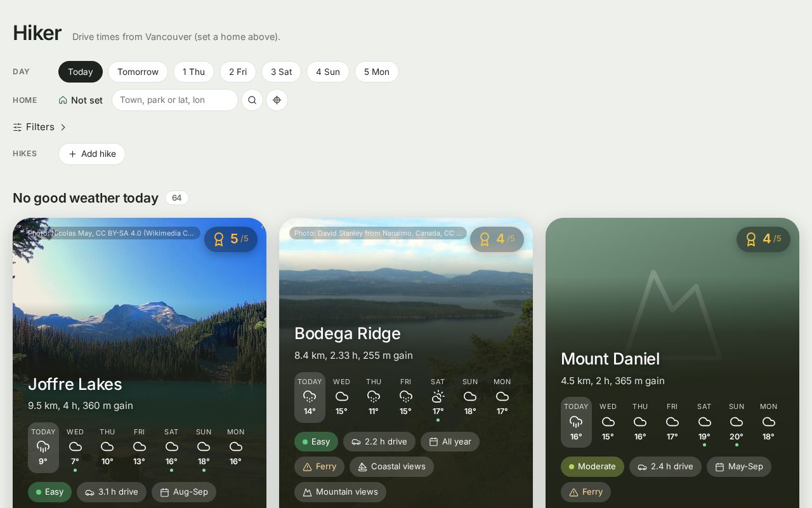Viewport: 812px width, 508px height.
Task: Click the Mount Daniel 4/5 rating badge
Action: click(x=763, y=239)
